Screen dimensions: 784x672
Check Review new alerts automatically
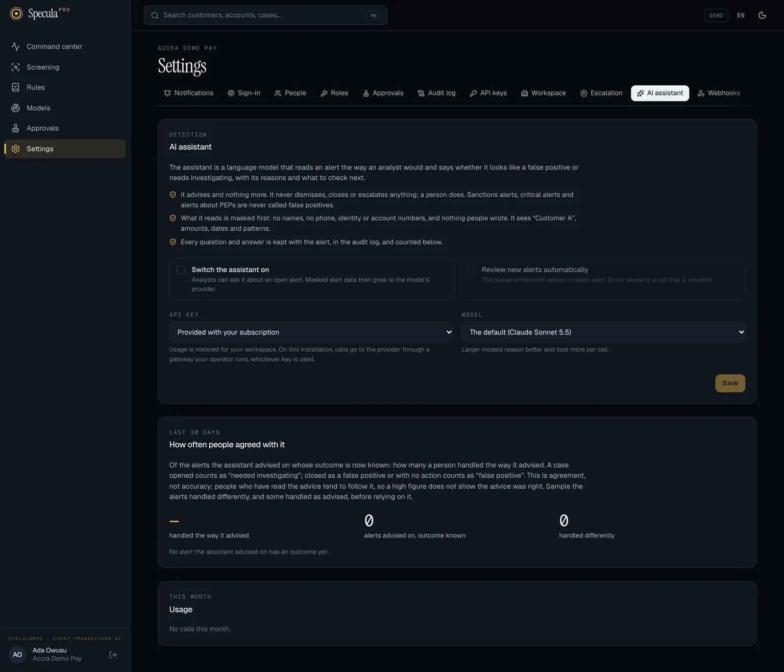click(x=471, y=270)
